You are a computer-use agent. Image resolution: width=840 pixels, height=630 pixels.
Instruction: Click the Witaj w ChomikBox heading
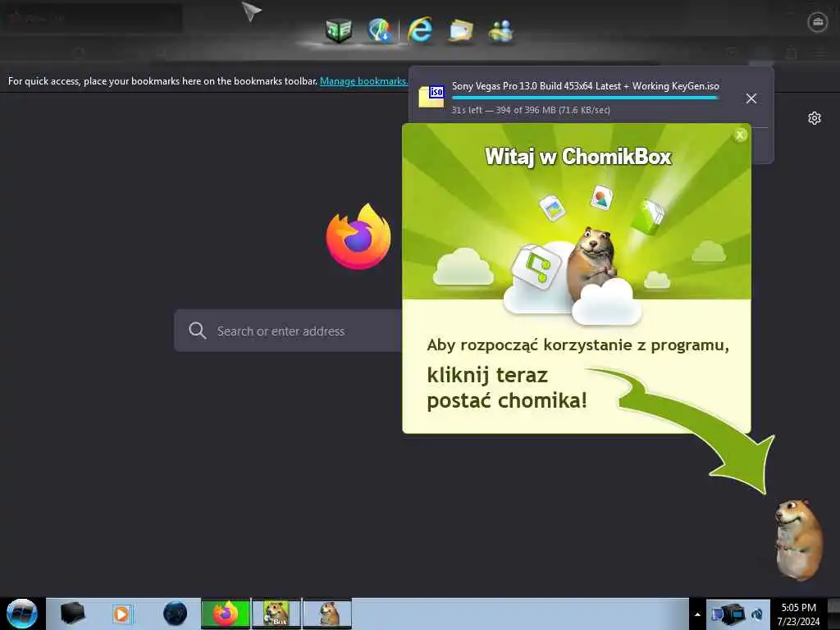click(578, 157)
